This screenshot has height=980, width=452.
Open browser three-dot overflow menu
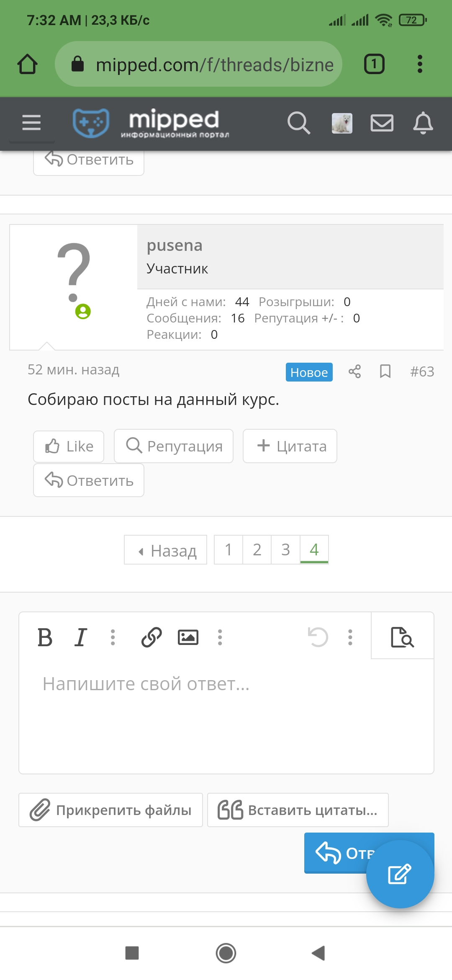pyautogui.click(x=420, y=64)
